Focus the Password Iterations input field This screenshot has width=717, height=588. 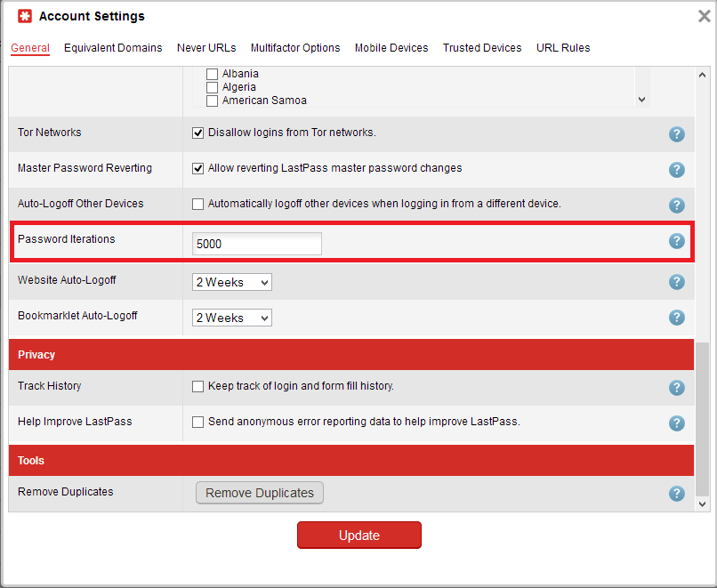coord(257,244)
